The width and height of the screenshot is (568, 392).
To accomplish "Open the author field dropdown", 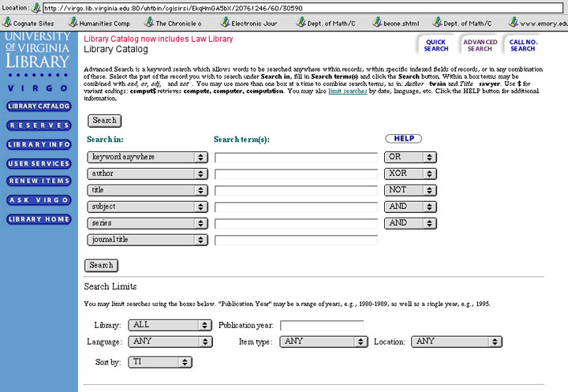I will [148, 174].
